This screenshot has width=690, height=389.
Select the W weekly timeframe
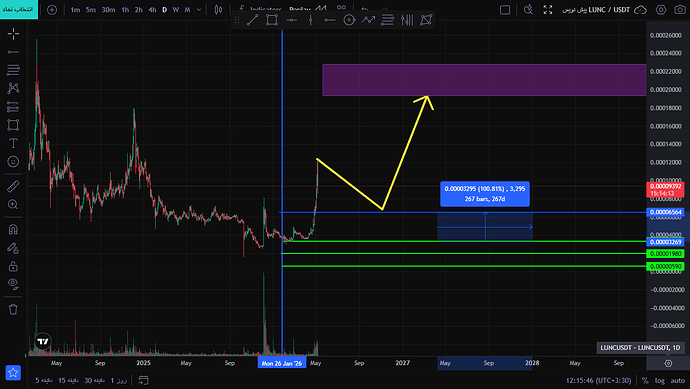pyautogui.click(x=176, y=10)
